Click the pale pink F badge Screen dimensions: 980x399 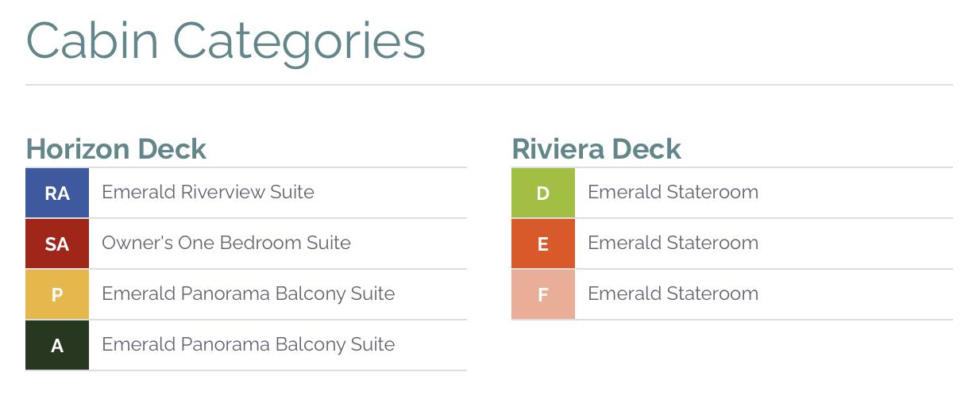(x=543, y=294)
